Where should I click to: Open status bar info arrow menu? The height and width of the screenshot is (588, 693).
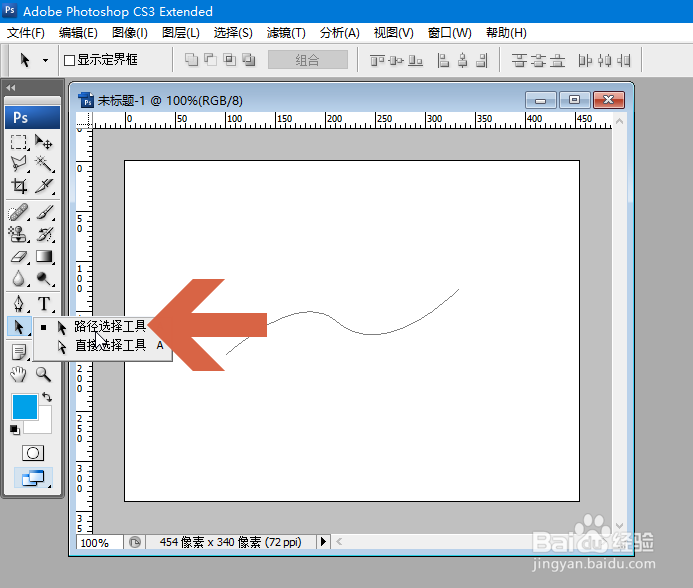coord(323,542)
